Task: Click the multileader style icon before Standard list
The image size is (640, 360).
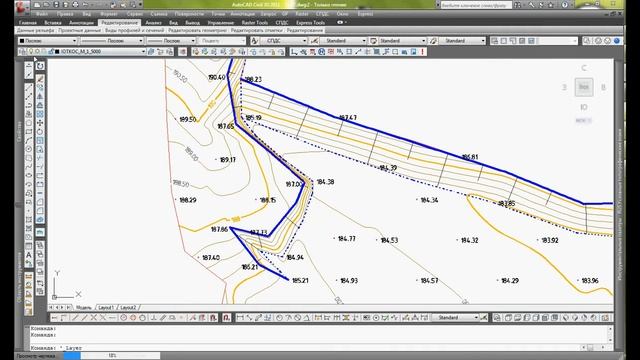Action: 433,41
